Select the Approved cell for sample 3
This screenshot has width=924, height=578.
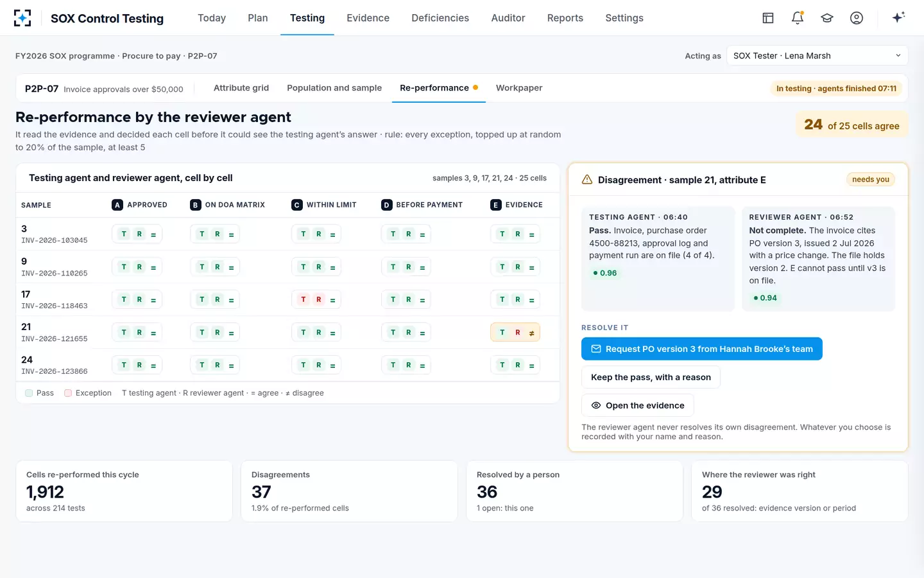137,234
